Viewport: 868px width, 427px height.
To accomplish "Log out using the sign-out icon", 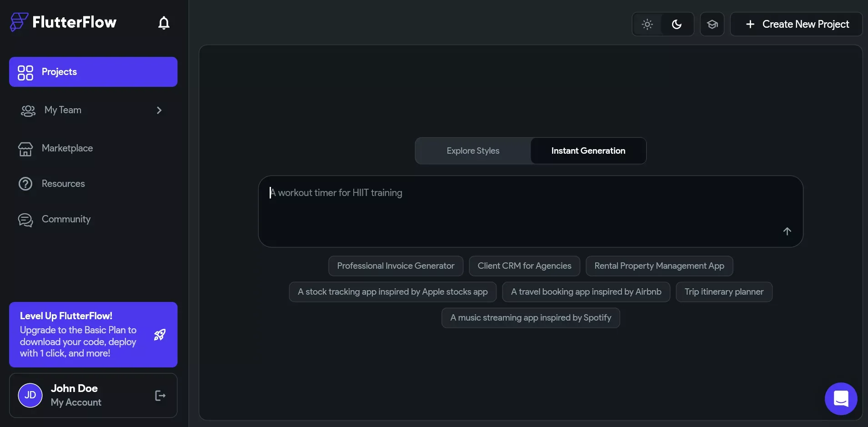I will pos(160,396).
